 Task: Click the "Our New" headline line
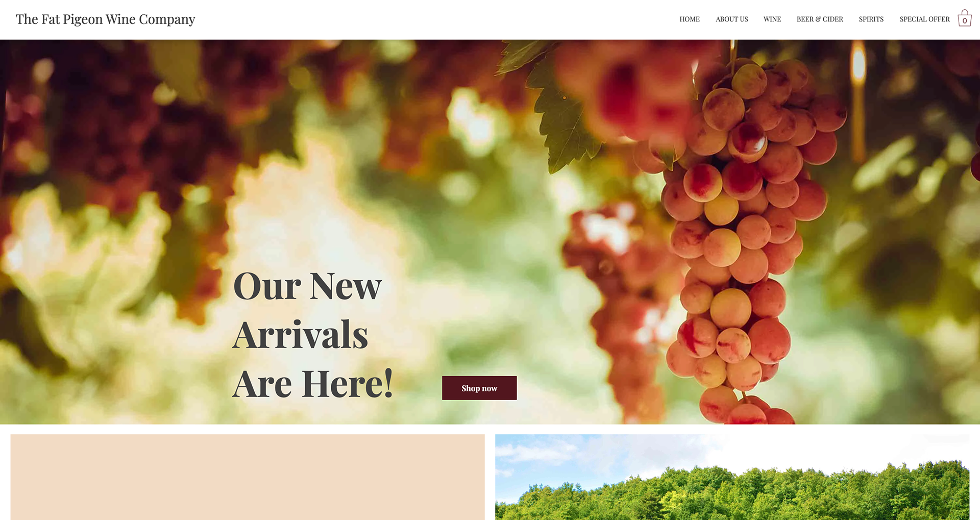click(x=307, y=286)
